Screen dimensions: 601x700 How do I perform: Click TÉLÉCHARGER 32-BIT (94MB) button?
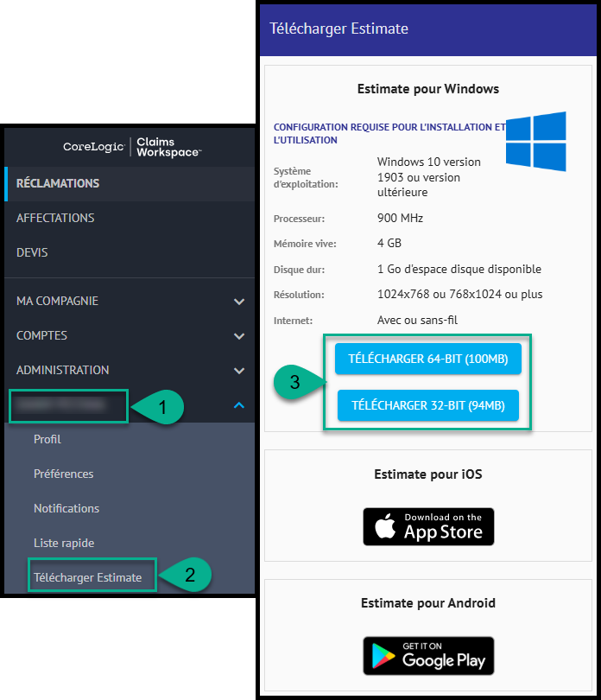(x=428, y=405)
